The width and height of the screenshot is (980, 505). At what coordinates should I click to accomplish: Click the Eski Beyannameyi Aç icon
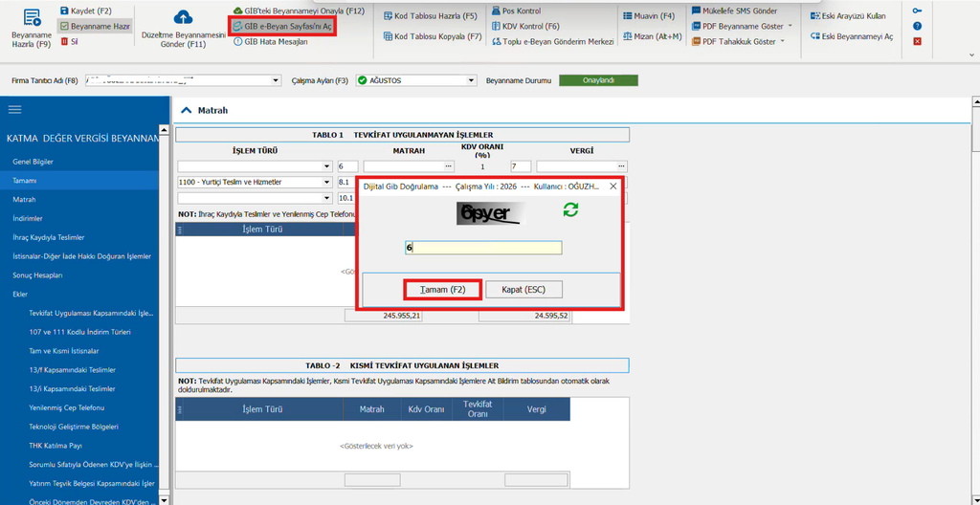[x=814, y=36]
